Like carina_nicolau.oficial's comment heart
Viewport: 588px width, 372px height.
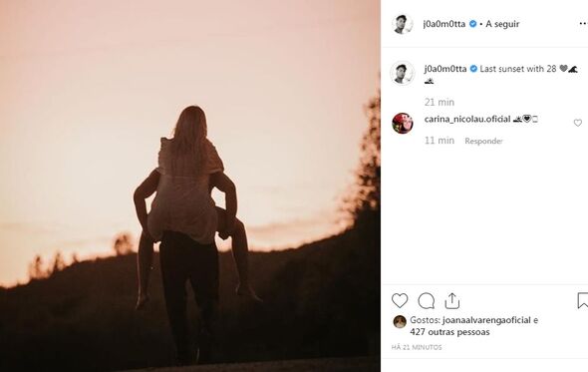pos(578,123)
